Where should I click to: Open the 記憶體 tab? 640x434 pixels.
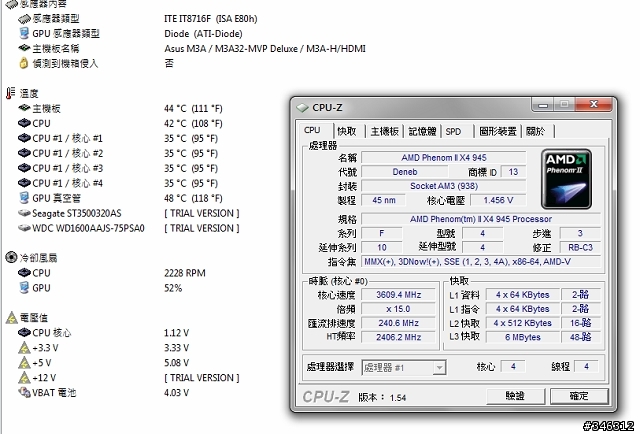tap(422, 131)
